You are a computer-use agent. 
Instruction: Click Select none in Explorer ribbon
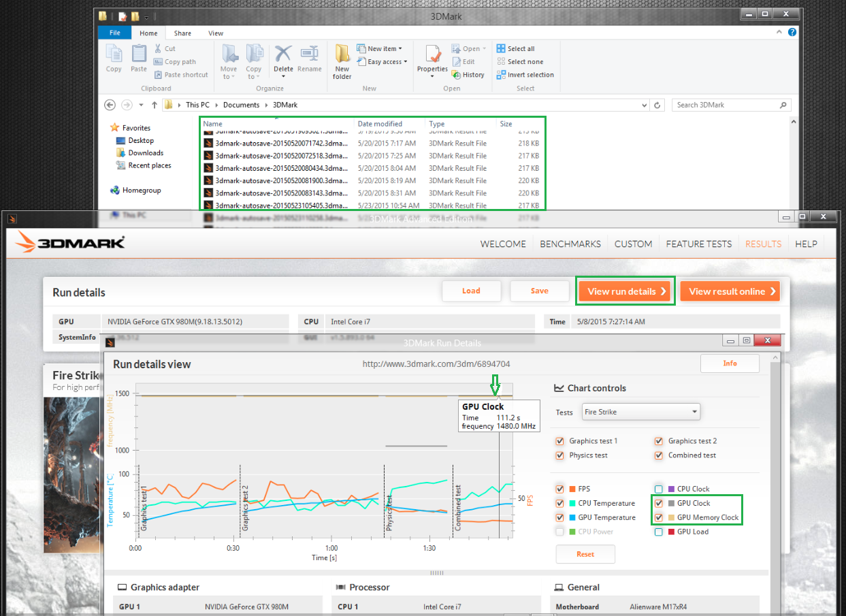point(520,61)
